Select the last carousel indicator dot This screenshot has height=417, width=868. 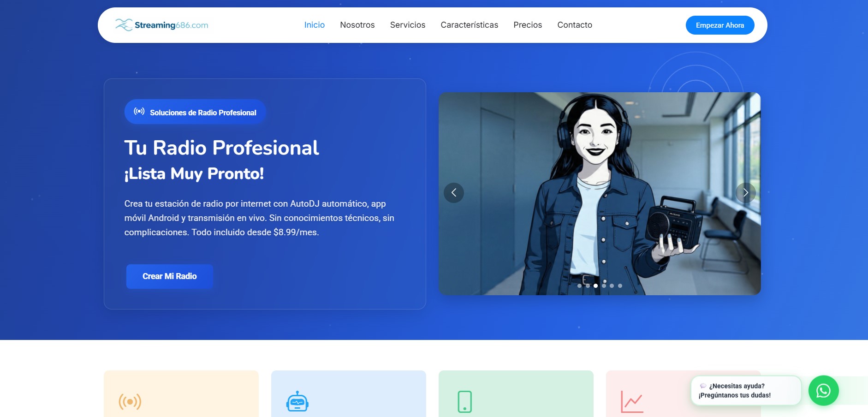point(620,286)
